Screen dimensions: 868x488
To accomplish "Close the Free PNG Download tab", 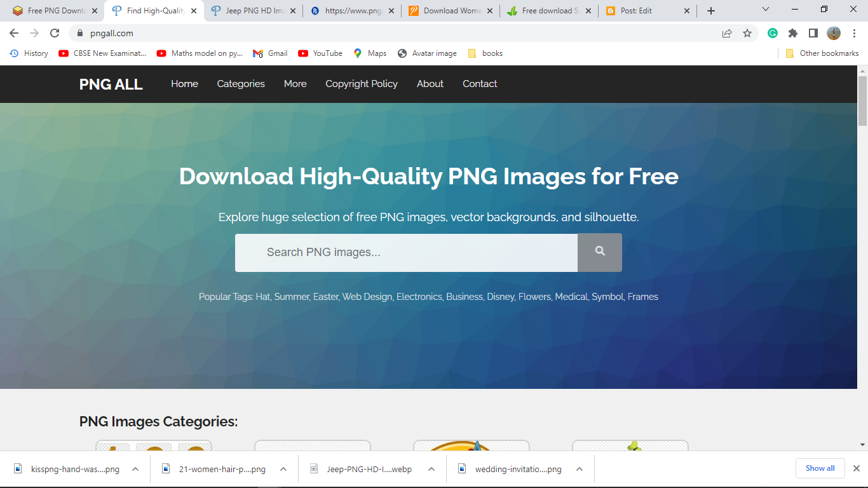I will click(95, 11).
